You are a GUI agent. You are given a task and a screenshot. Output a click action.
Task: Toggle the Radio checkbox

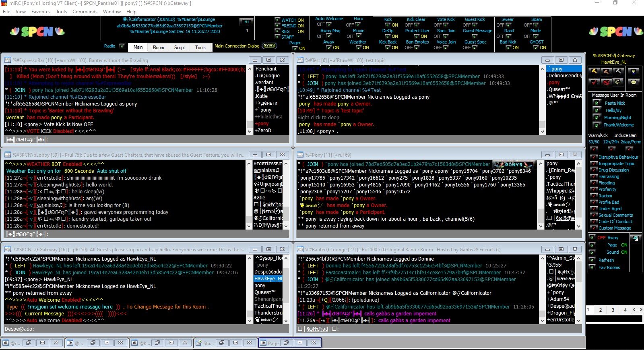122,46
